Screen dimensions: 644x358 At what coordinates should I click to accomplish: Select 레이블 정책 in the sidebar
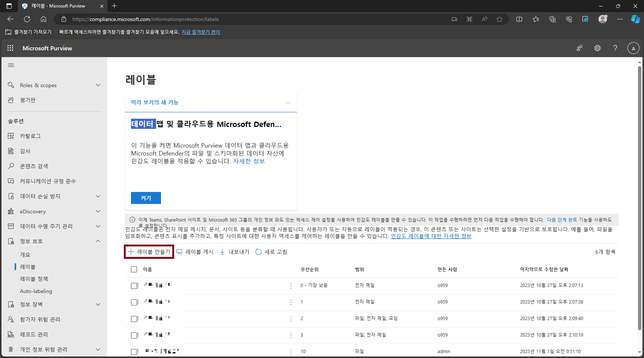click(34, 279)
